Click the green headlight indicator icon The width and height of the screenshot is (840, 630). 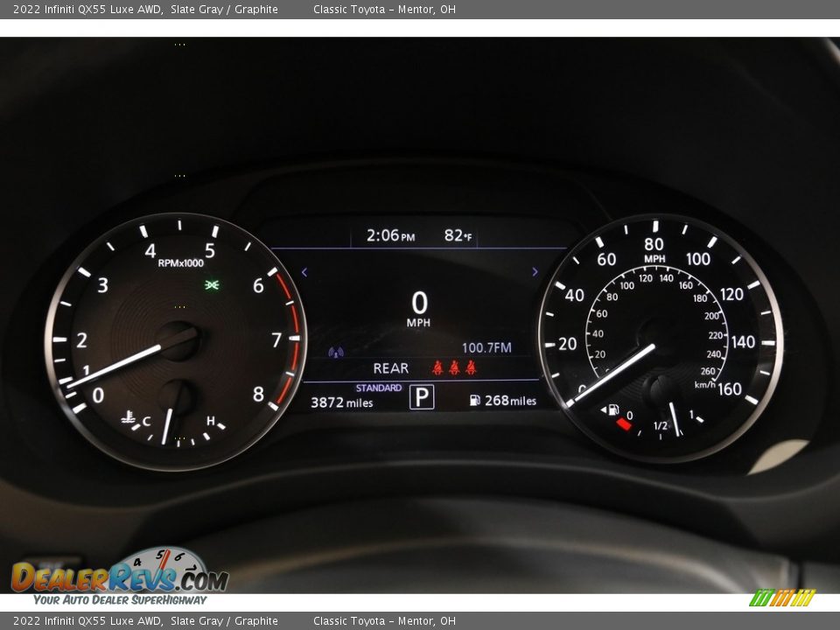212,284
